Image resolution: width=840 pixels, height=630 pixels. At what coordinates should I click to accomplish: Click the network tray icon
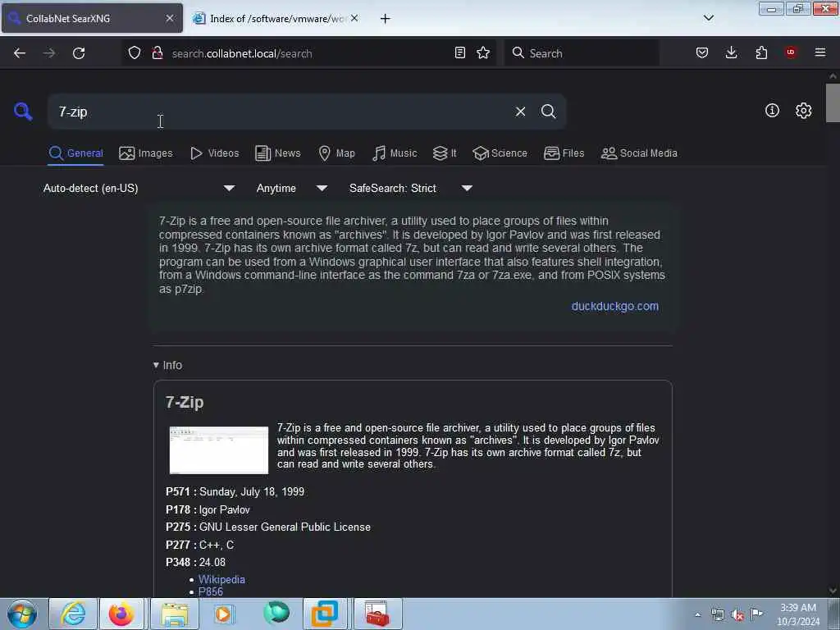717,615
